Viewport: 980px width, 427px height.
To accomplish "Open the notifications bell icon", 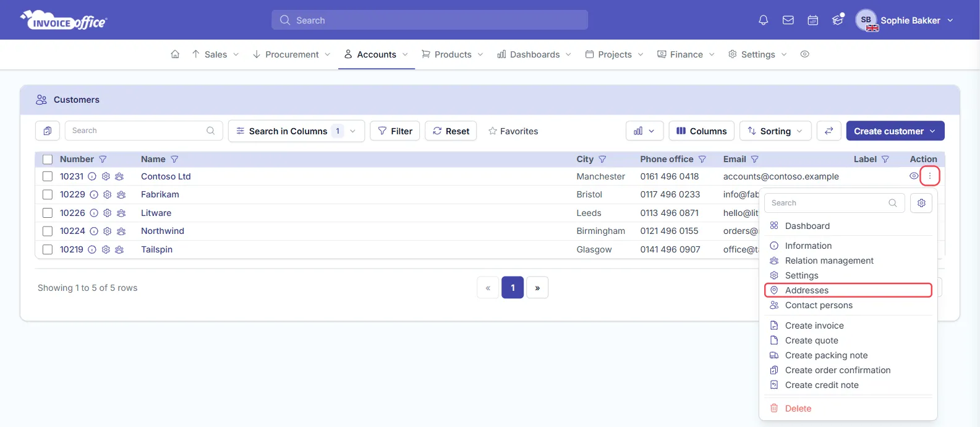I will click(764, 20).
